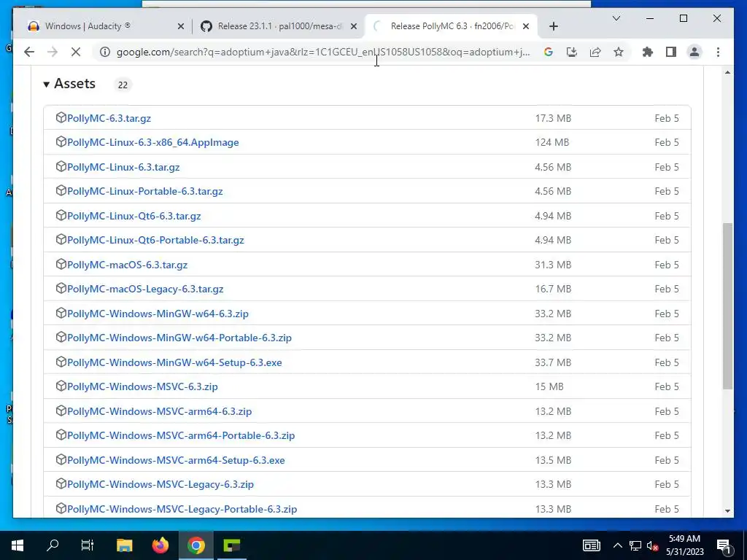Click the Google icon in address bar
747x560 pixels.
[549, 52]
